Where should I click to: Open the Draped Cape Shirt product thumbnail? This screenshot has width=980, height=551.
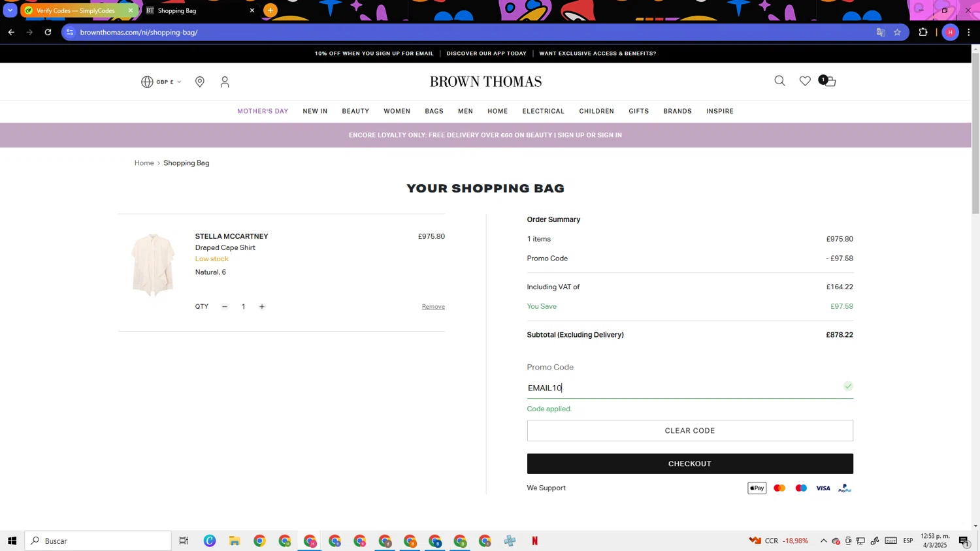pos(153,265)
